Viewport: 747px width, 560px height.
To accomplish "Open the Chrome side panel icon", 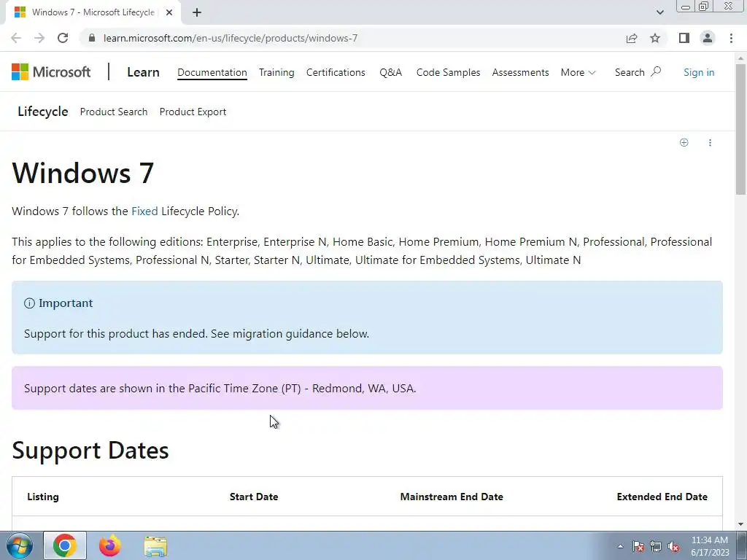I will [x=684, y=38].
